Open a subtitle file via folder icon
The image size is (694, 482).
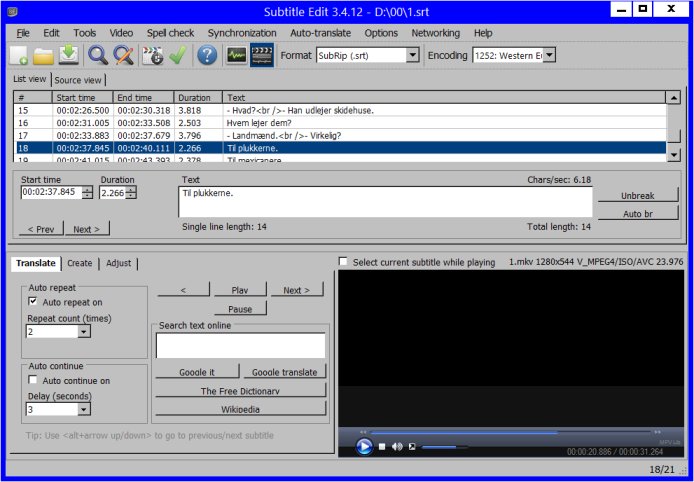click(43, 56)
